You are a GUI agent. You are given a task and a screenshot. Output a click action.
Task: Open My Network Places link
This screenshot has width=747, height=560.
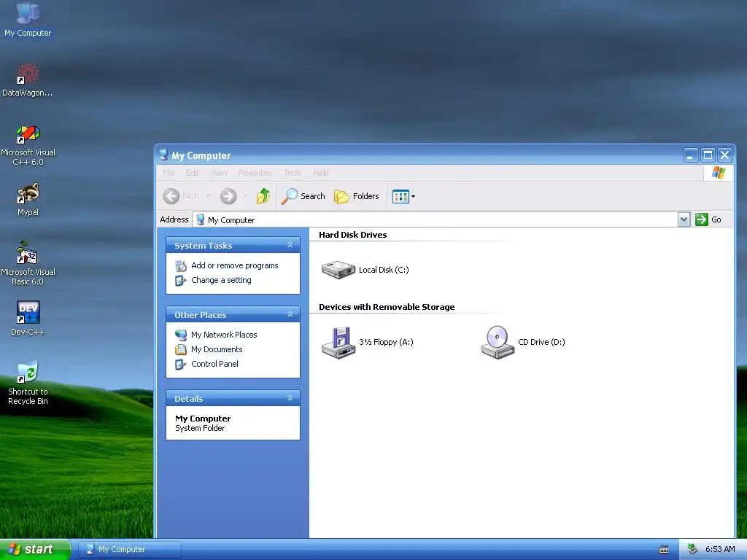click(x=224, y=335)
